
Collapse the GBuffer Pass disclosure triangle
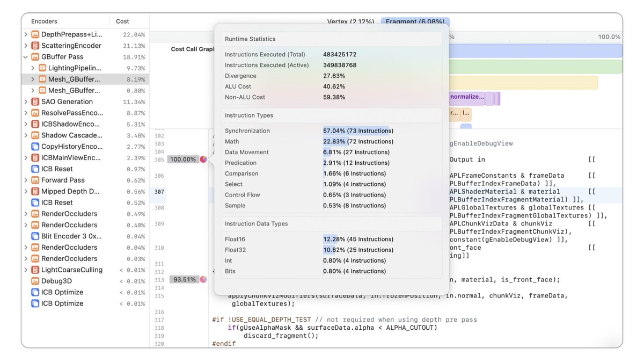tap(25, 56)
